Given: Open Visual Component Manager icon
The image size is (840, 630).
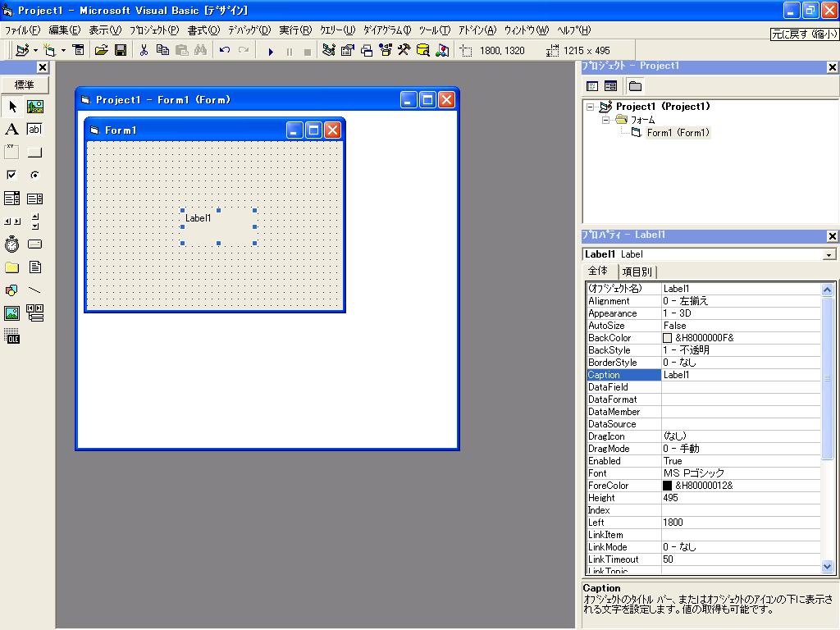Looking at the screenshot, I should pyautogui.click(x=442, y=50).
